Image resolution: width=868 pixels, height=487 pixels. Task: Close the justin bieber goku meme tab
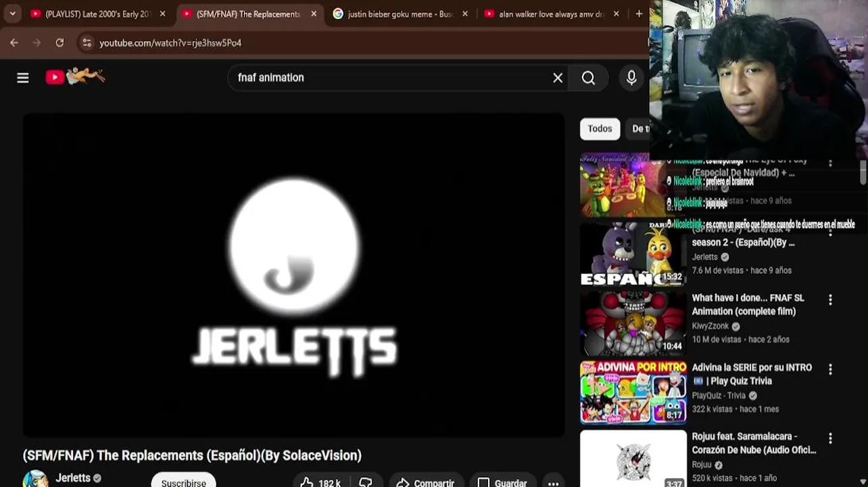click(465, 14)
